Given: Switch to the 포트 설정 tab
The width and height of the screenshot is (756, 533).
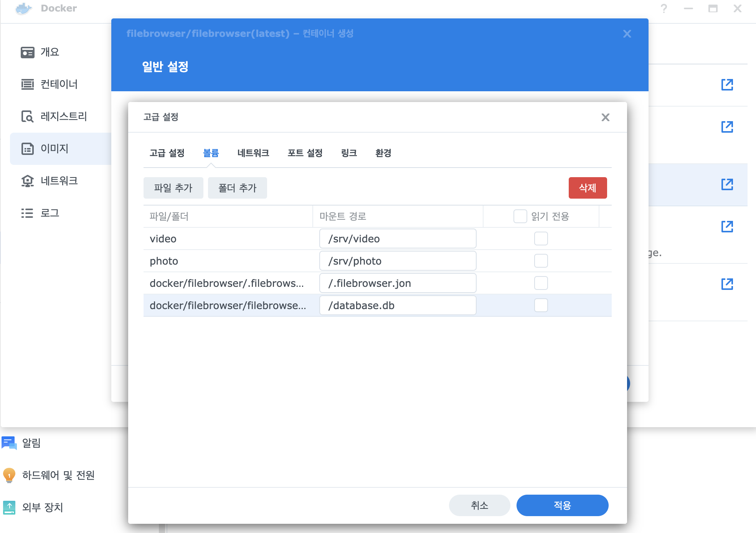Looking at the screenshot, I should tap(305, 153).
